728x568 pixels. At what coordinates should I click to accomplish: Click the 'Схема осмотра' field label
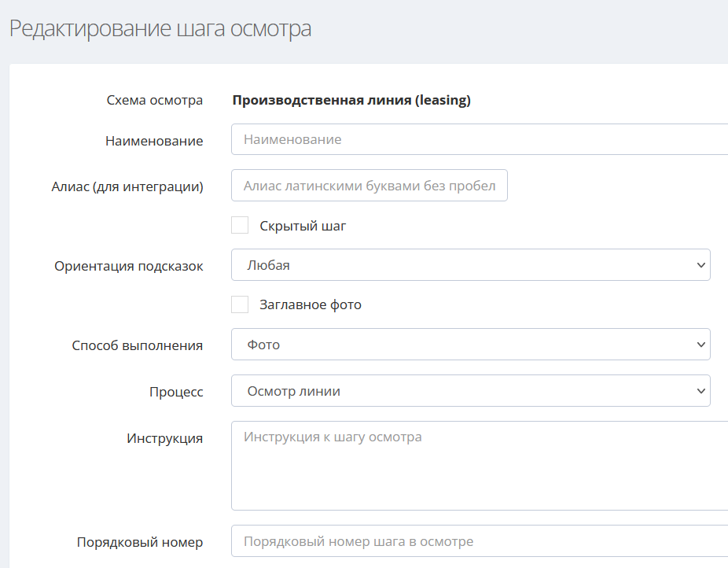(x=154, y=100)
